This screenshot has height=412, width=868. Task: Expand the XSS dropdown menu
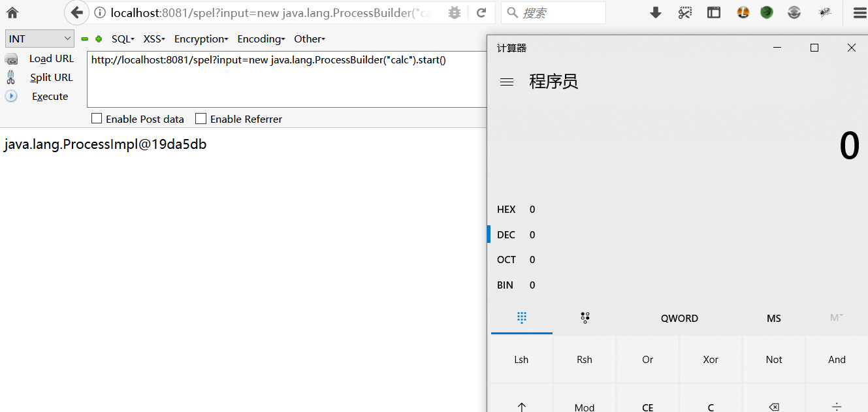coord(154,39)
